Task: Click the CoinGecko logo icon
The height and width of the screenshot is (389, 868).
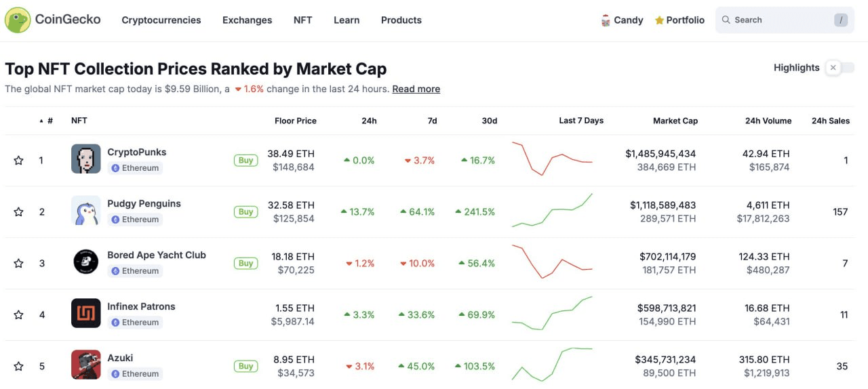Action: (x=18, y=20)
